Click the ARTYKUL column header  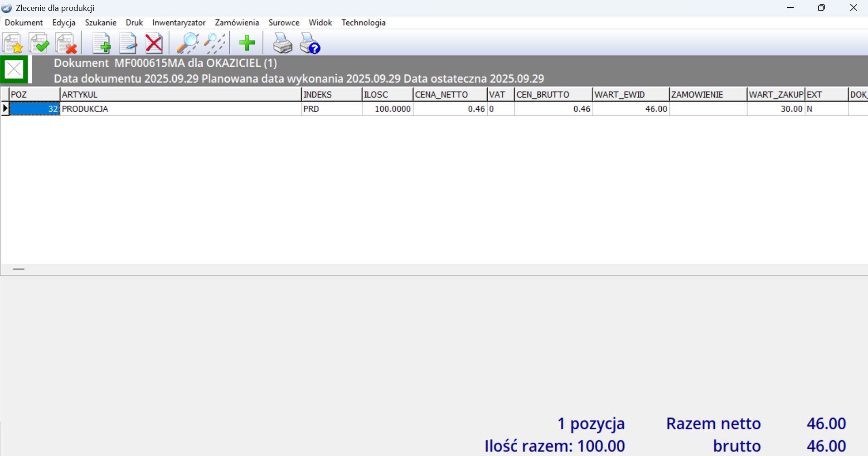click(180, 94)
